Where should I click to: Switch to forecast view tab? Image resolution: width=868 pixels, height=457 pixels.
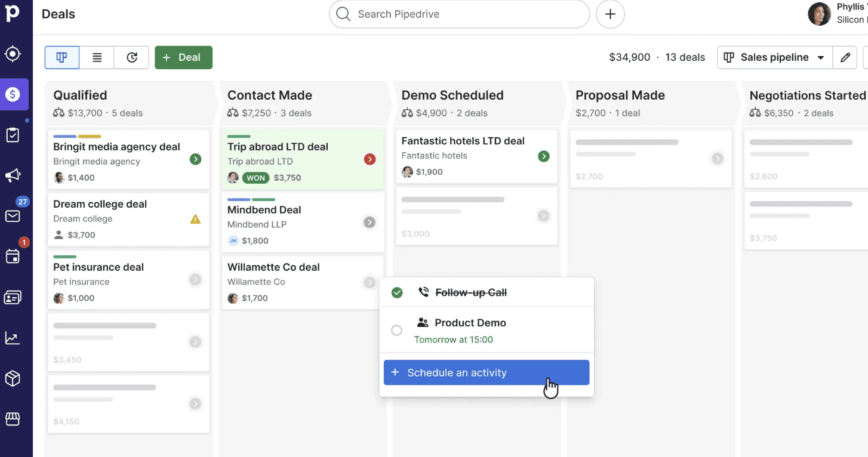click(x=131, y=57)
